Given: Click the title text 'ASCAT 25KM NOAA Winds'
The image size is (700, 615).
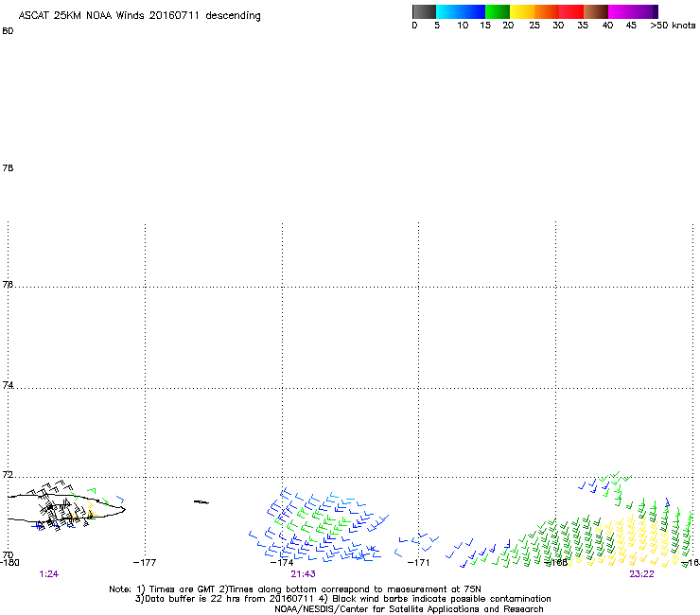Looking at the screenshot, I should pyautogui.click(x=82, y=15).
